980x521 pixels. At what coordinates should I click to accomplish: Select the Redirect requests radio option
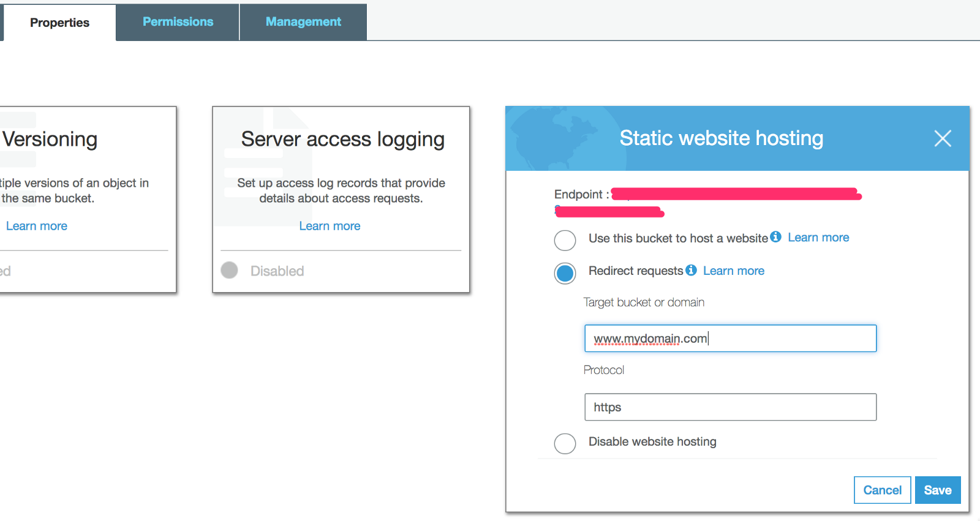pos(565,274)
